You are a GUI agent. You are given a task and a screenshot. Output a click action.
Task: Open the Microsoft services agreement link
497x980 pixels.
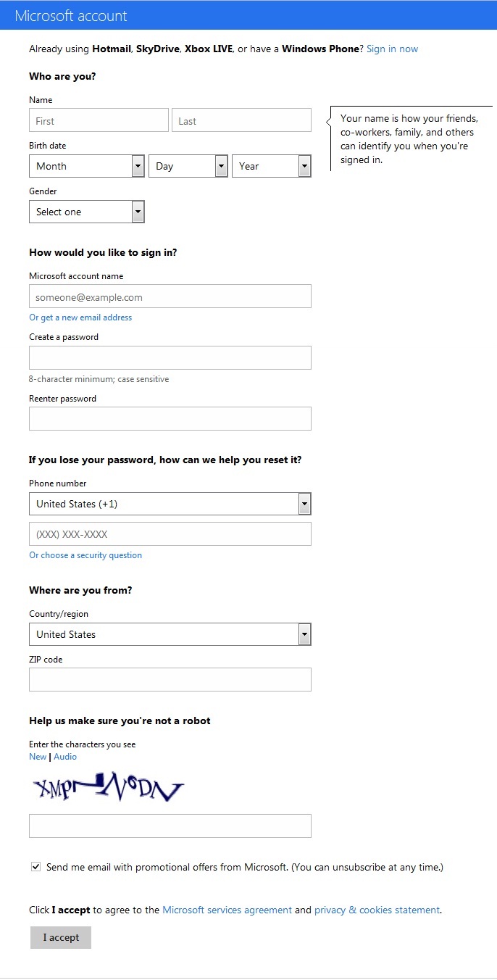pos(227,910)
